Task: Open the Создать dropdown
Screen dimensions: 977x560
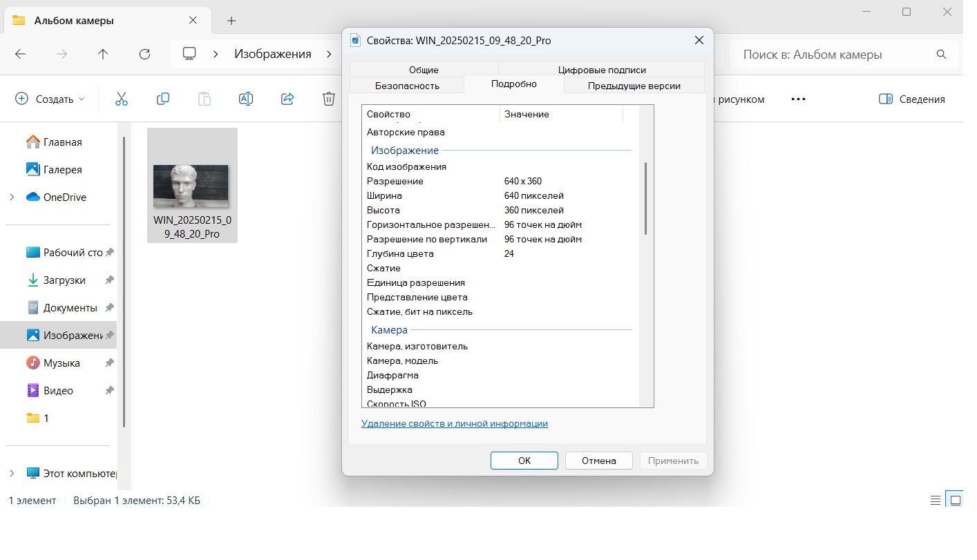Action: (50, 99)
